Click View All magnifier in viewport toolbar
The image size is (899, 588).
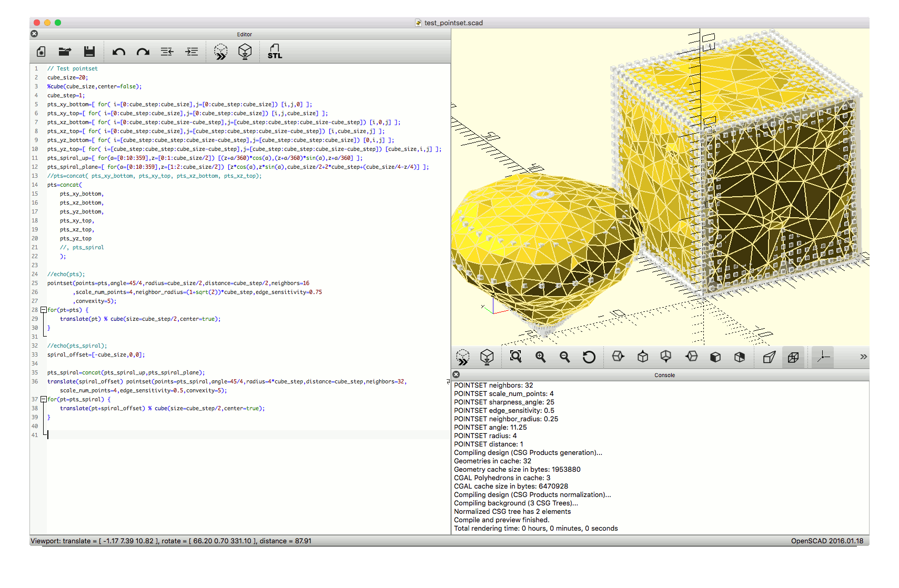point(516,357)
